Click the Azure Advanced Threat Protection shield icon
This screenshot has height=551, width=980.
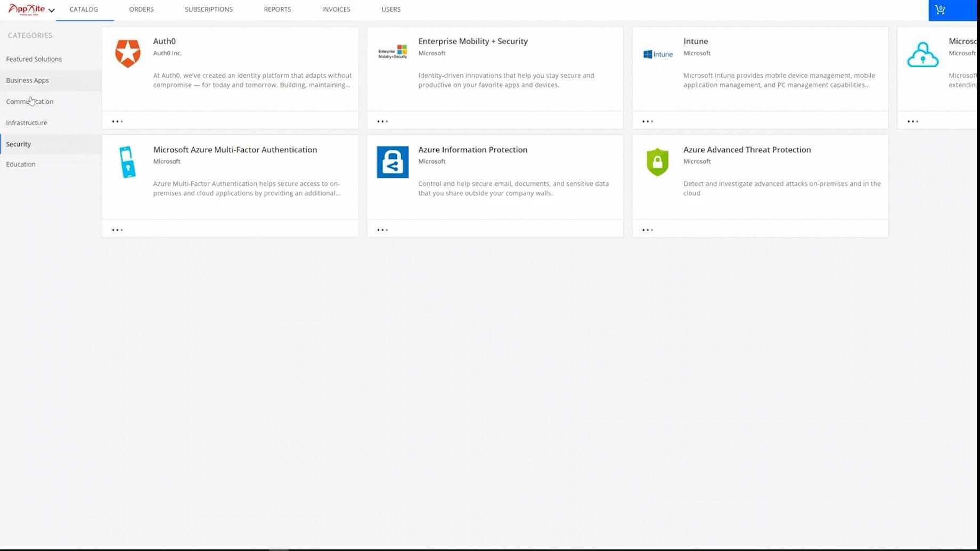point(657,162)
